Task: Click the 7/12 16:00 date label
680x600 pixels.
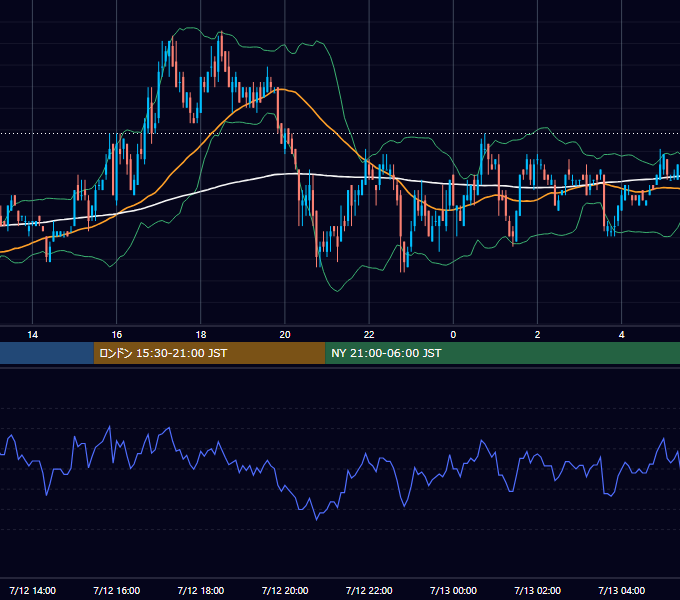Action: (x=117, y=590)
